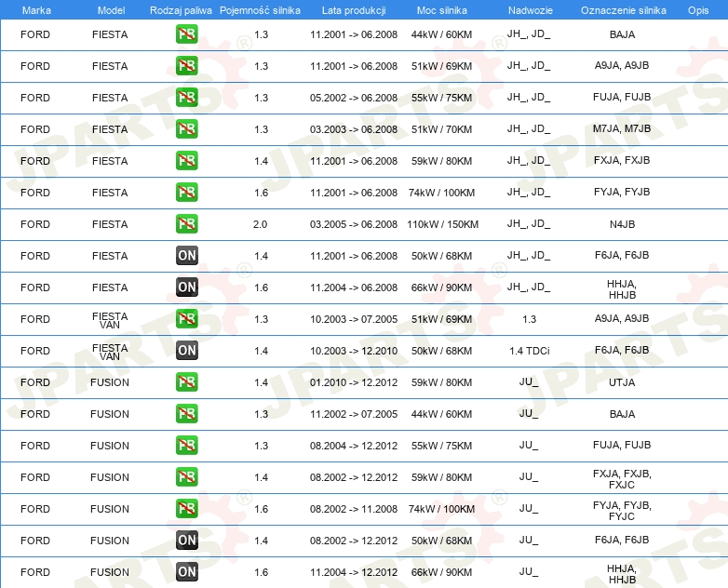The width and height of the screenshot is (728, 588).
Task: Click petrol icon in N4JB Fiesta 2.0 row
Action: pos(186,223)
